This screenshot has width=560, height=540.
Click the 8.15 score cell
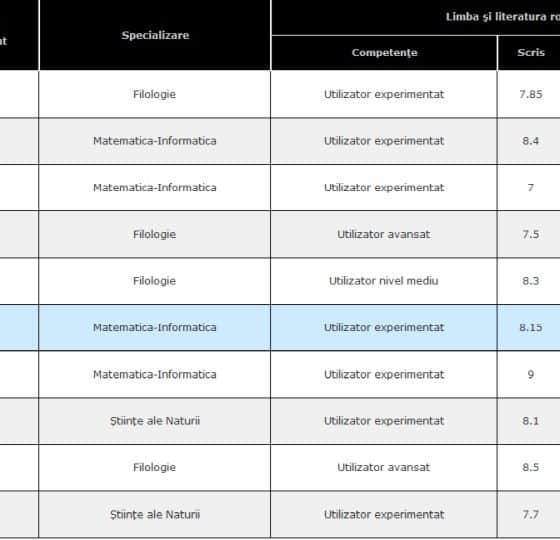[529, 328]
